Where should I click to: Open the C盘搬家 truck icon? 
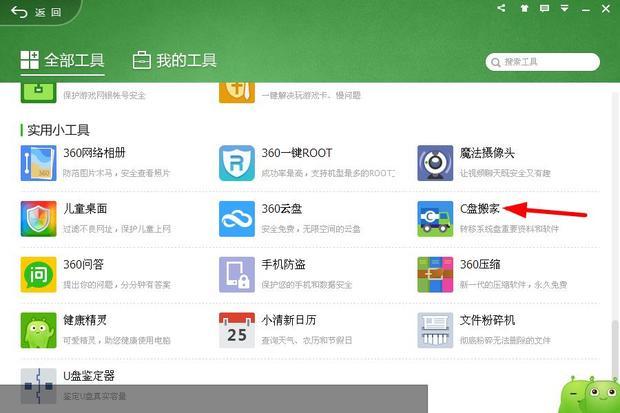[435, 219]
